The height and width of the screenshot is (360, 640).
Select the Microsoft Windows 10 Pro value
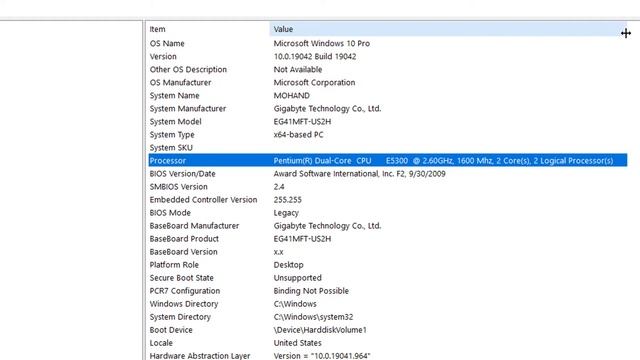(x=322, y=43)
